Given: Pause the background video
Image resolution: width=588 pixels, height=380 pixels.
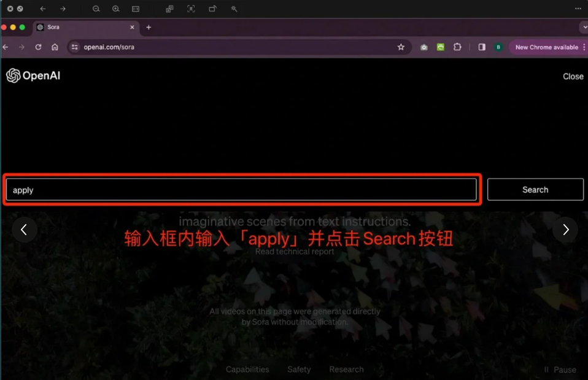Looking at the screenshot, I should pos(560,370).
